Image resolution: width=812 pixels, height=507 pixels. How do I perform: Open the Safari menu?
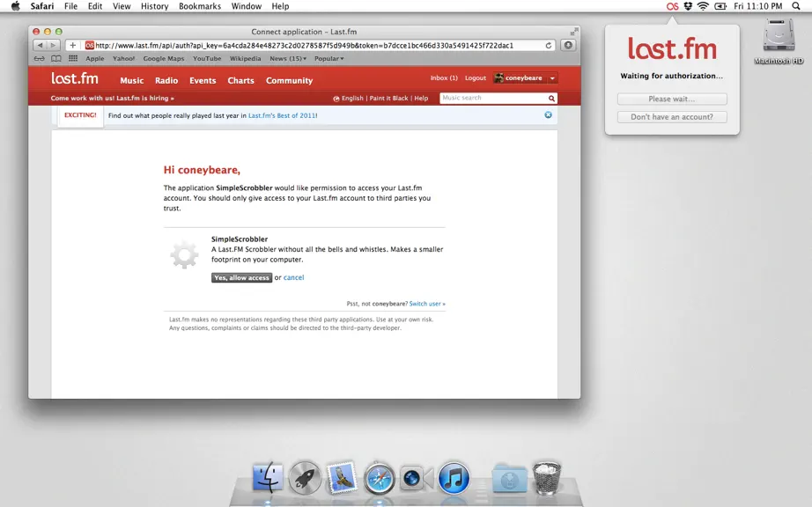click(x=42, y=6)
